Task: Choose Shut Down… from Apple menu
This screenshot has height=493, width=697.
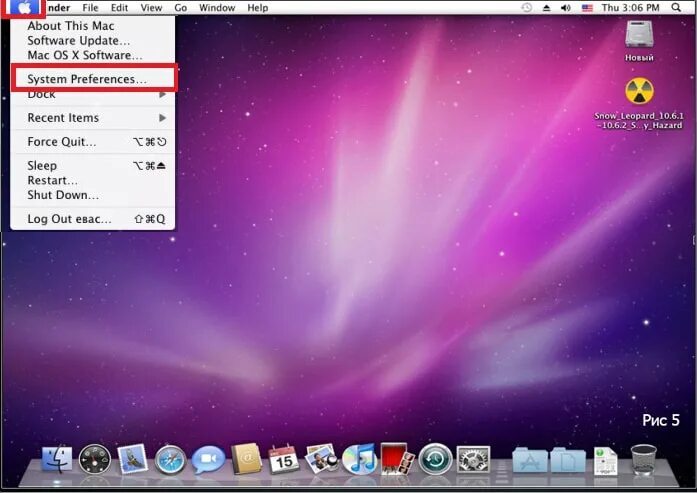Action: [x=92, y=195]
